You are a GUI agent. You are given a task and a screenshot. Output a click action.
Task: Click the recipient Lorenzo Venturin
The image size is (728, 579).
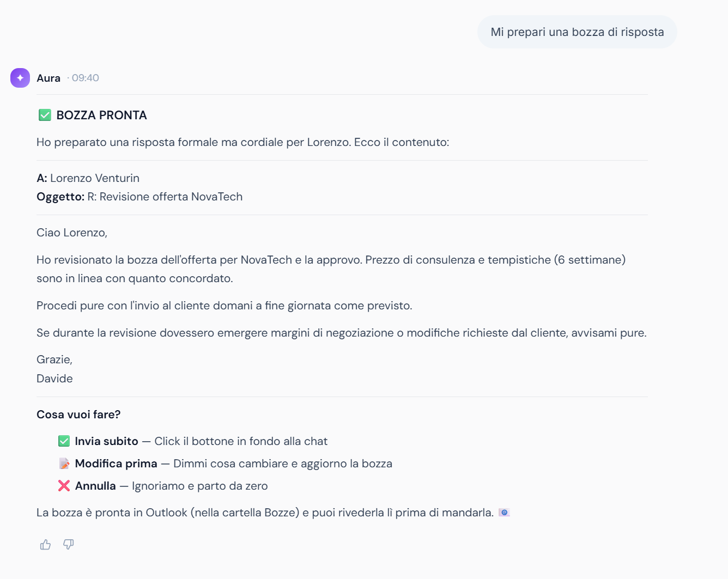(x=95, y=178)
